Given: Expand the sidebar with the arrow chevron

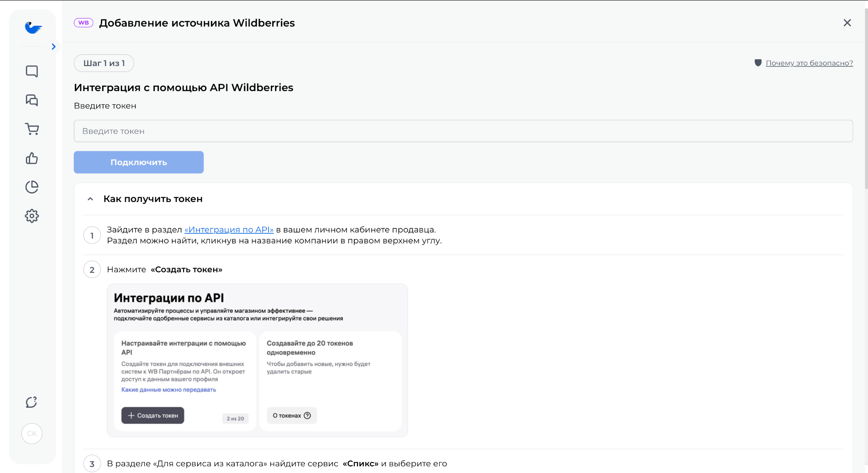Looking at the screenshot, I should point(53,47).
